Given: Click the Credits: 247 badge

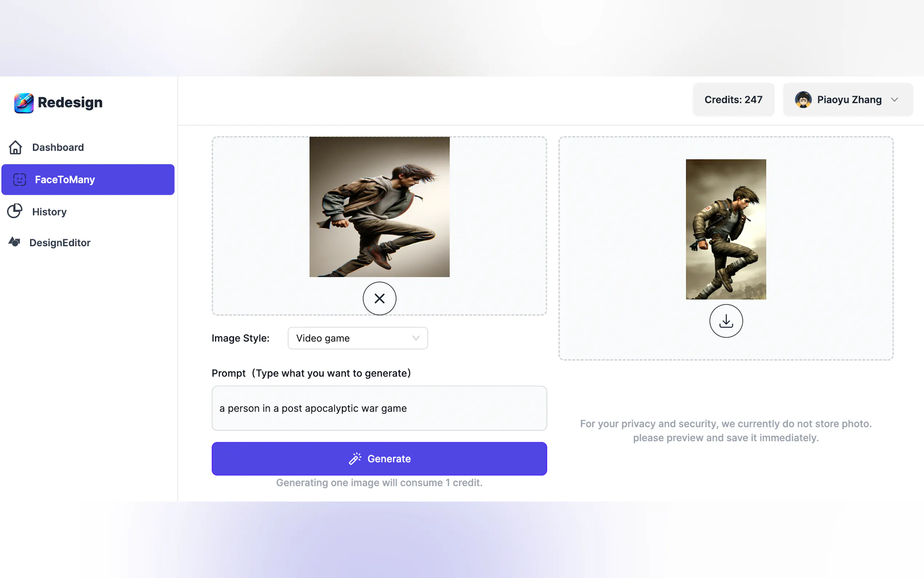Looking at the screenshot, I should (x=733, y=100).
